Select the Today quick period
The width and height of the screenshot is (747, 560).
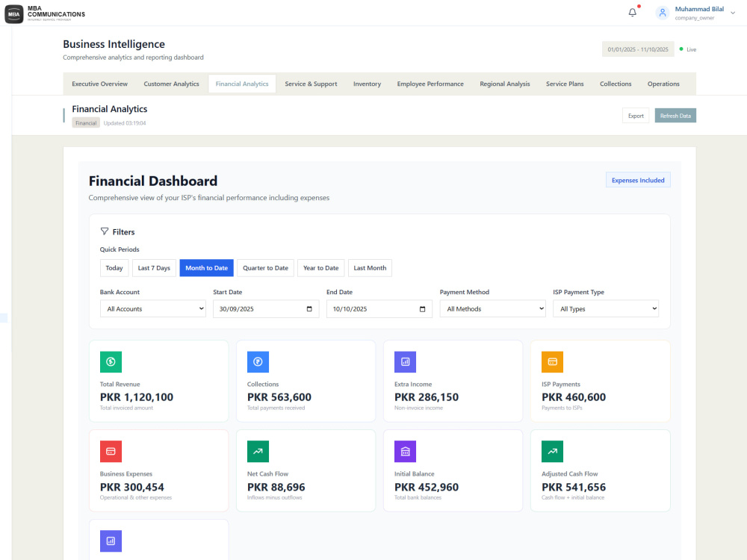coord(114,268)
